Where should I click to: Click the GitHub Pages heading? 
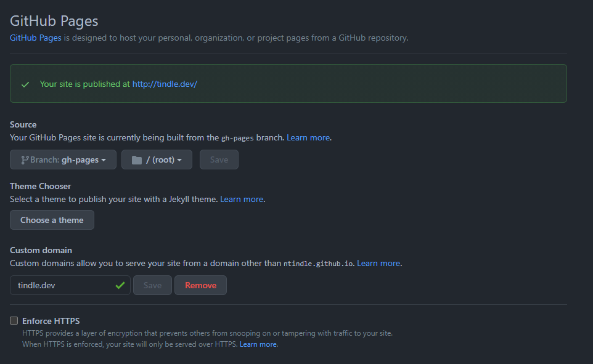pos(54,21)
